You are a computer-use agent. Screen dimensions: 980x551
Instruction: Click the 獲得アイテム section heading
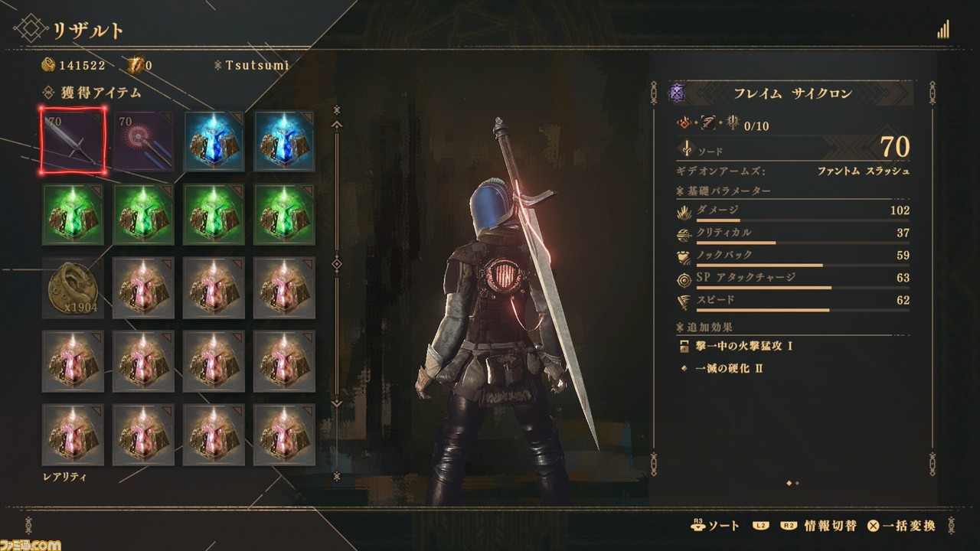[101, 93]
